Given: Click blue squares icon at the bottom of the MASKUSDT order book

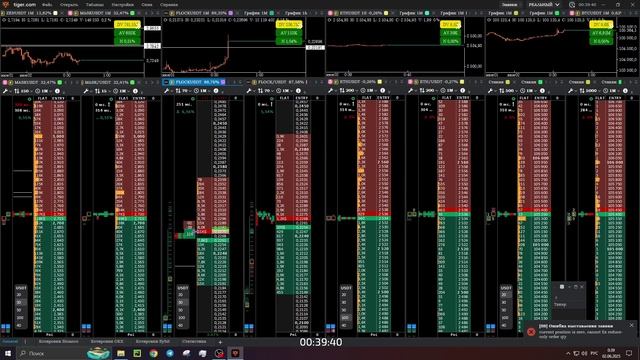Looking at the screenshot, I should point(5,327).
